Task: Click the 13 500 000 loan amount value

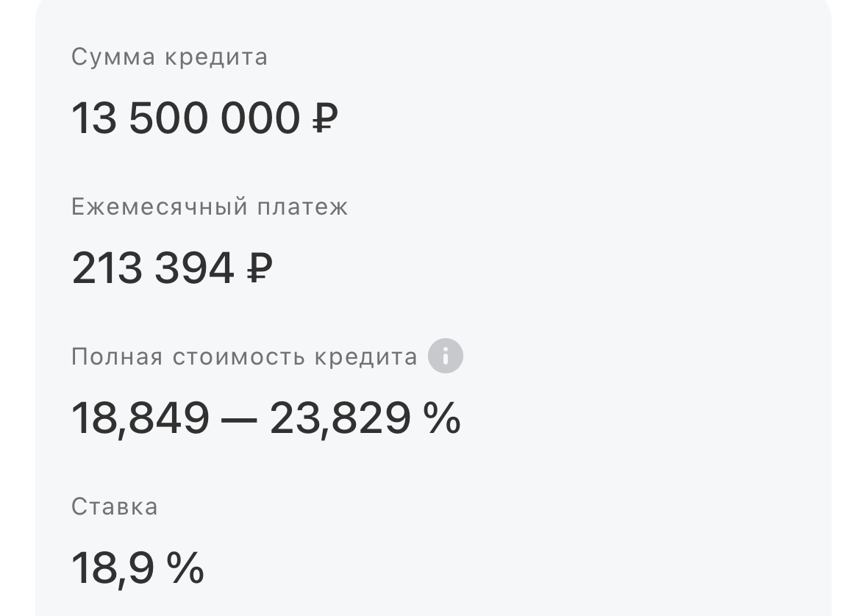Action: [186, 118]
